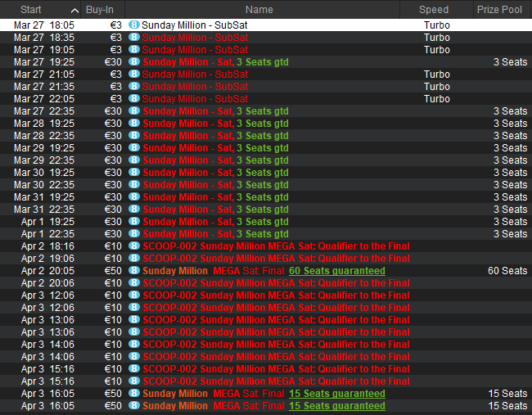The height and width of the screenshot is (415, 532).
Task: Click the 8-max icon on the Apr 2 19:06 row
Action: (134, 258)
